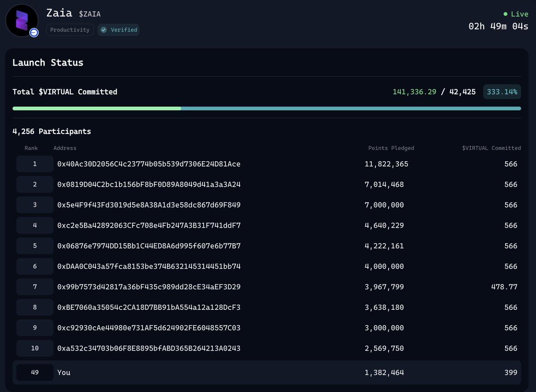Click committed value 478.77

504,287
